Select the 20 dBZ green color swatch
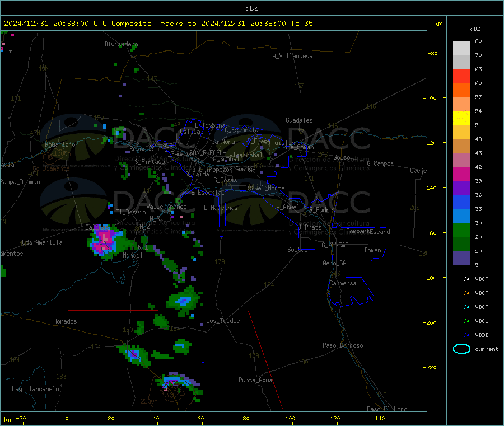The width and height of the screenshot is (504, 426). (x=461, y=244)
